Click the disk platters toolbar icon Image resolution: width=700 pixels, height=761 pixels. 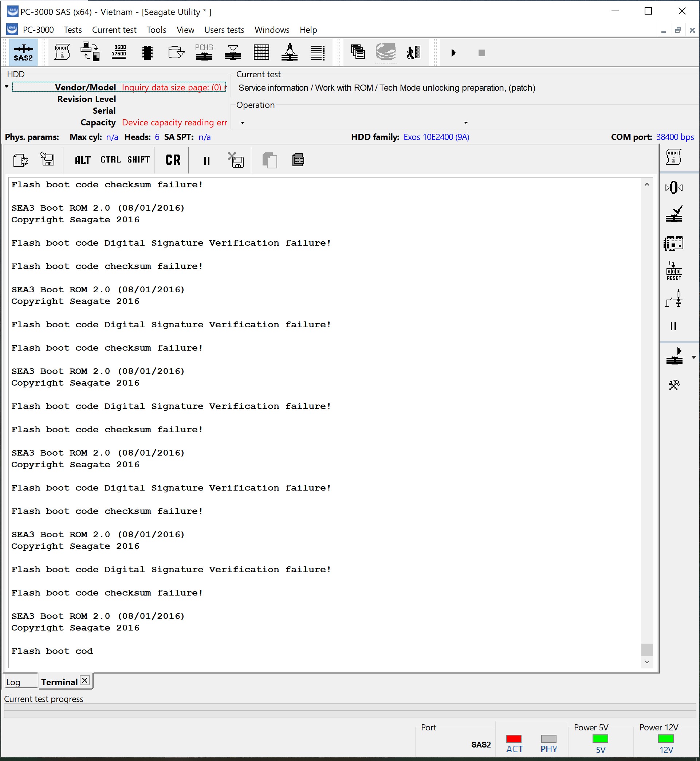tap(386, 52)
